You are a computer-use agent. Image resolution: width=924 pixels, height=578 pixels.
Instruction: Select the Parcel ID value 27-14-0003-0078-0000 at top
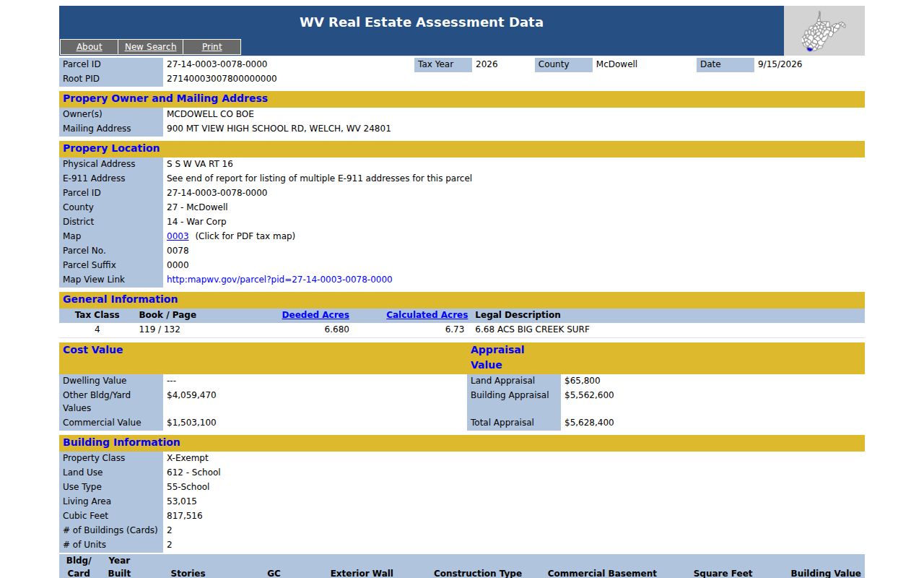coord(217,64)
